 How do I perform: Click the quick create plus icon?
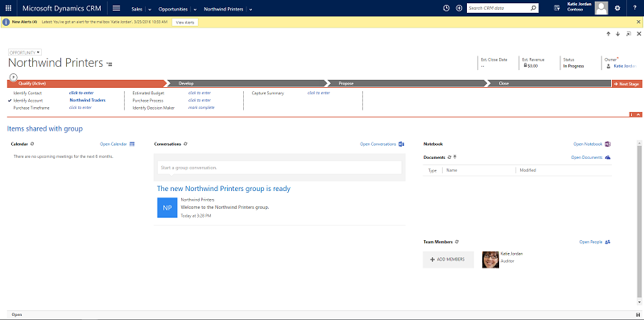(459, 8)
